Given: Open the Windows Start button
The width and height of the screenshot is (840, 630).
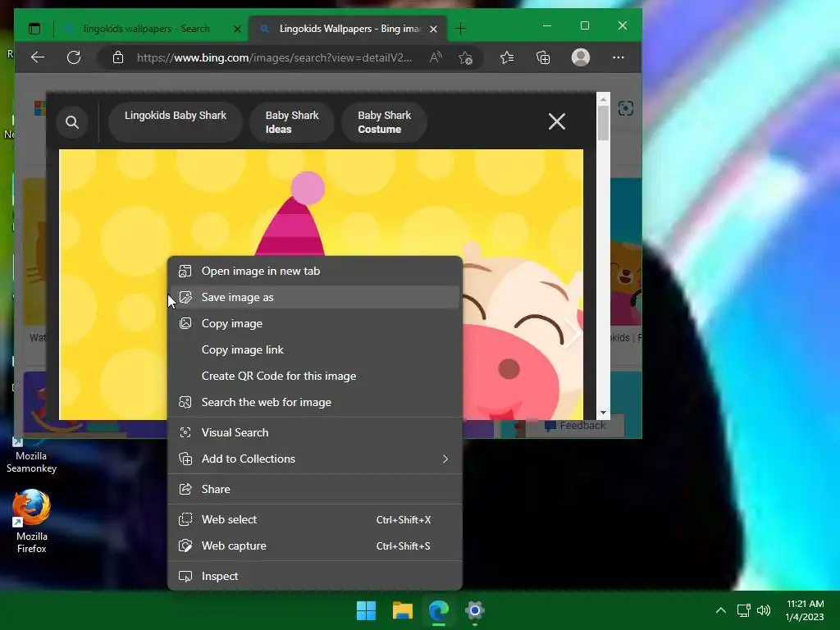Looking at the screenshot, I should (367, 610).
